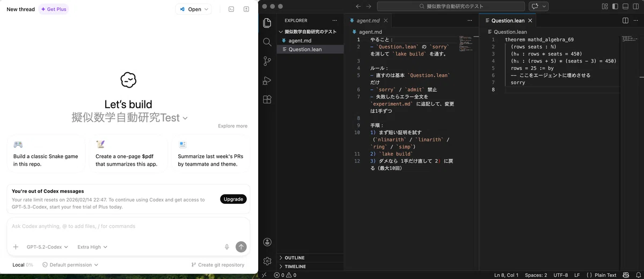Open the Open-in editor dropdown in Codex
The width and height of the screenshot is (644, 279).
(x=194, y=9)
